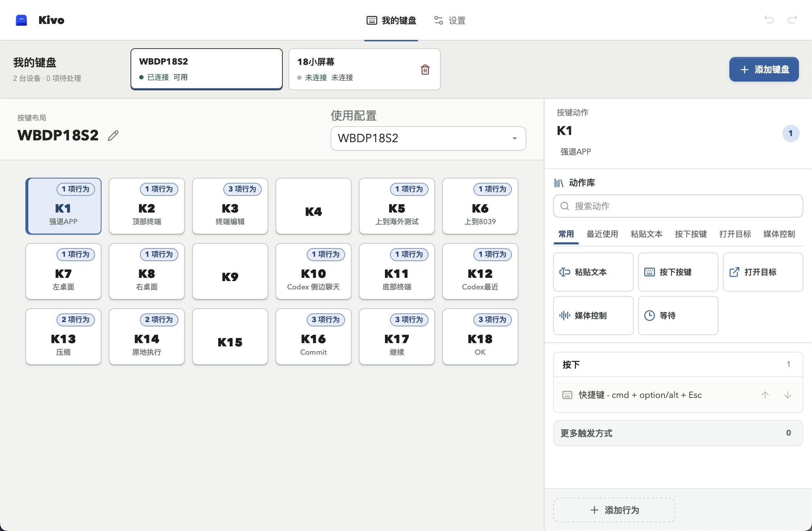The height and width of the screenshot is (531, 812).
Task: Add the 按下按键 action card
Action: click(x=678, y=272)
